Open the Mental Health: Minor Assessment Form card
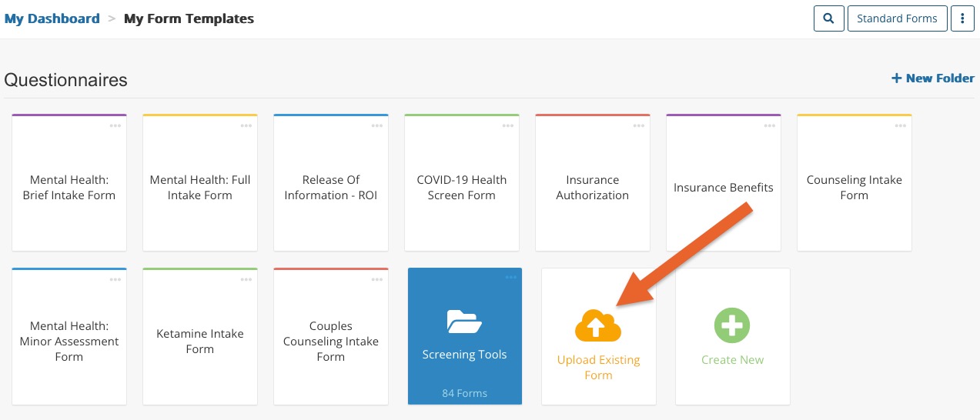Image resolution: width=980 pixels, height=420 pixels. point(69,337)
